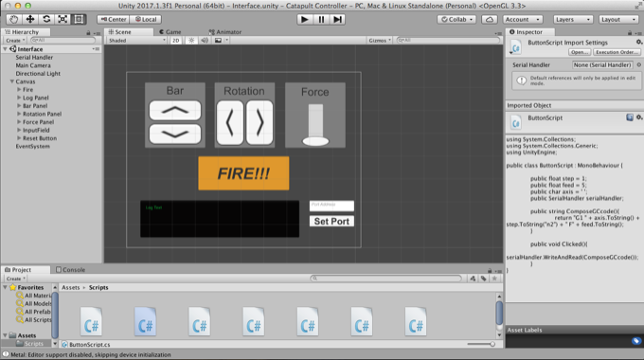This screenshot has width=644, height=360.
Task: Select Serial Handler in Hierarchy
Action: tap(34, 57)
